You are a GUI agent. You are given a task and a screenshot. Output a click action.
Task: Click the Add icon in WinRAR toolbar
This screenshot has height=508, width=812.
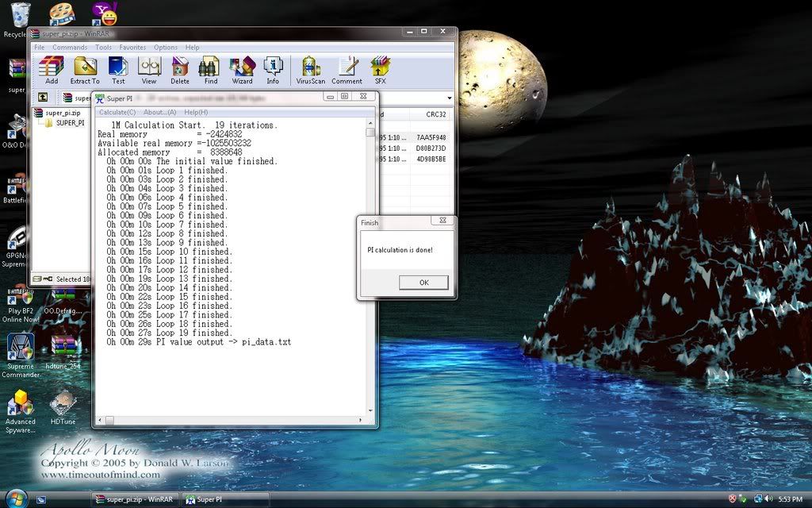tap(52, 70)
